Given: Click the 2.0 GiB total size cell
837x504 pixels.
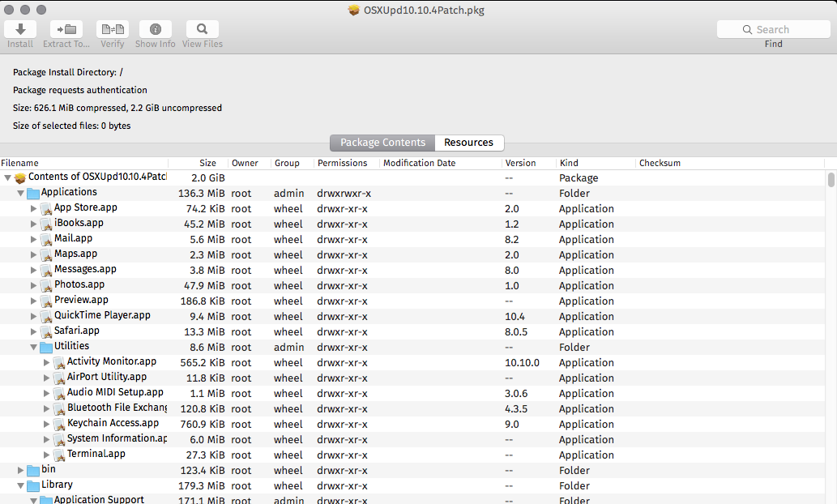Looking at the screenshot, I should [x=208, y=177].
